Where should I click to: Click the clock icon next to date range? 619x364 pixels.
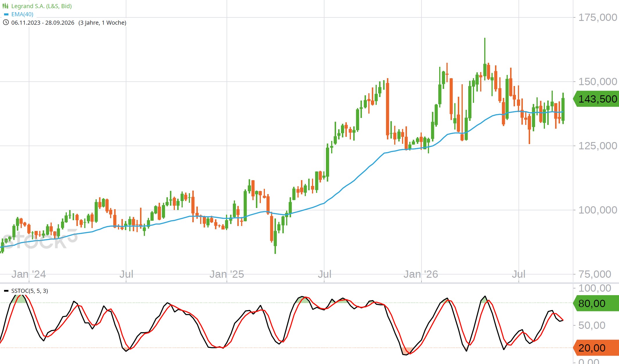pyautogui.click(x=6, y=22)
